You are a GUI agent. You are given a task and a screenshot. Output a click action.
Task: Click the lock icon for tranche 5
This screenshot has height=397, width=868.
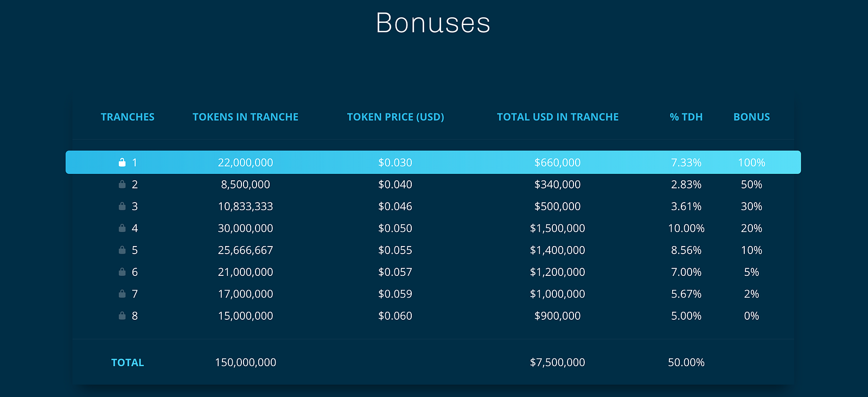click(x=122, y=250)
